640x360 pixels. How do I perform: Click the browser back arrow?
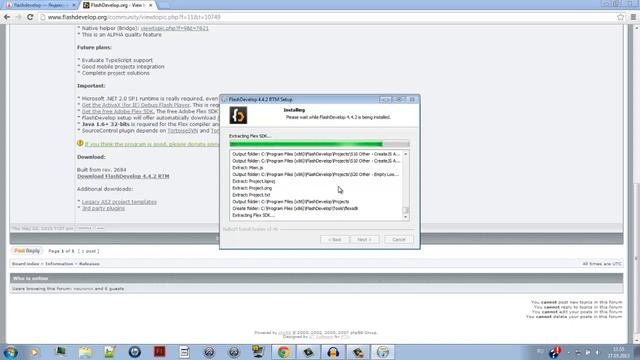[7, 17]
